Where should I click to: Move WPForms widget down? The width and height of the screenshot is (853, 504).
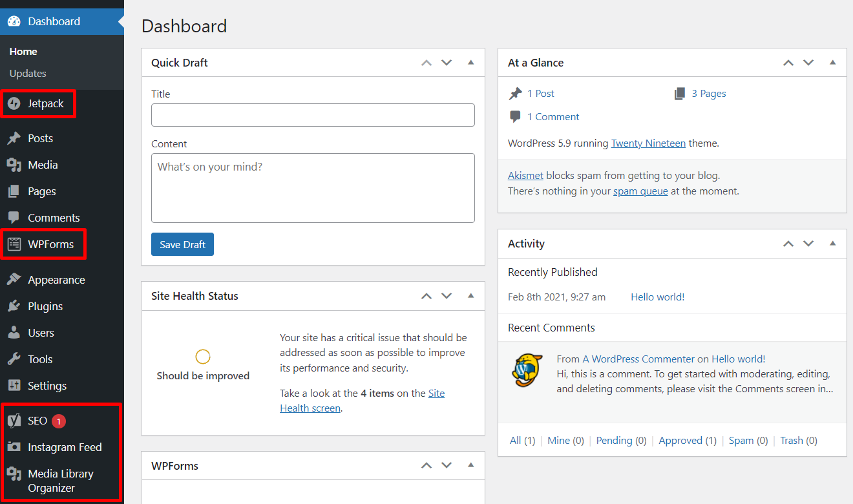coord(447,465)
